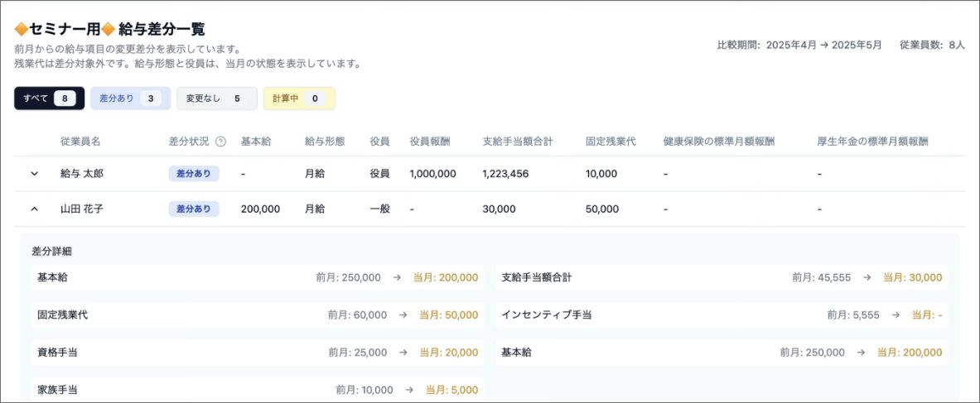Click the 基本給 column header
This screenshot has height=403, width=980.
point(256,142)
